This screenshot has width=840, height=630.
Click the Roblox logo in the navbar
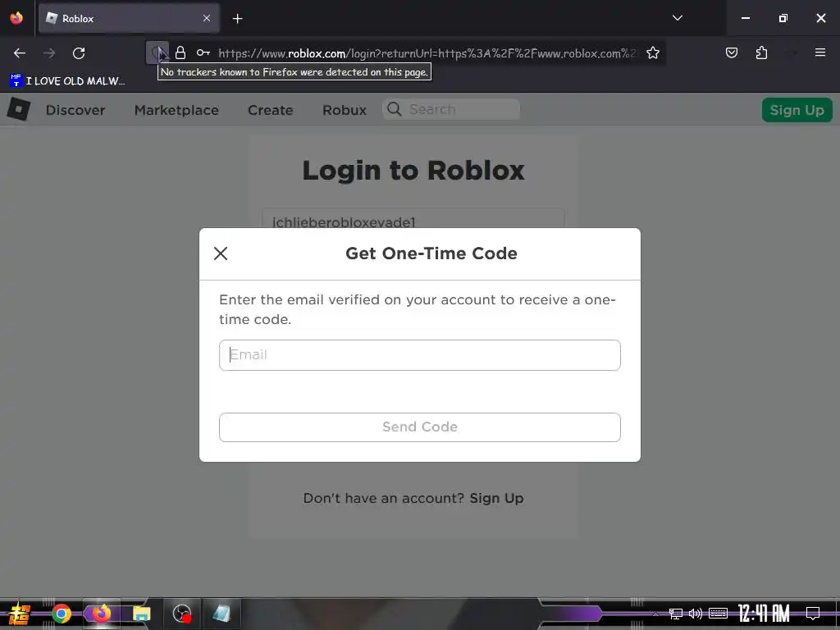tap(19, 110)
